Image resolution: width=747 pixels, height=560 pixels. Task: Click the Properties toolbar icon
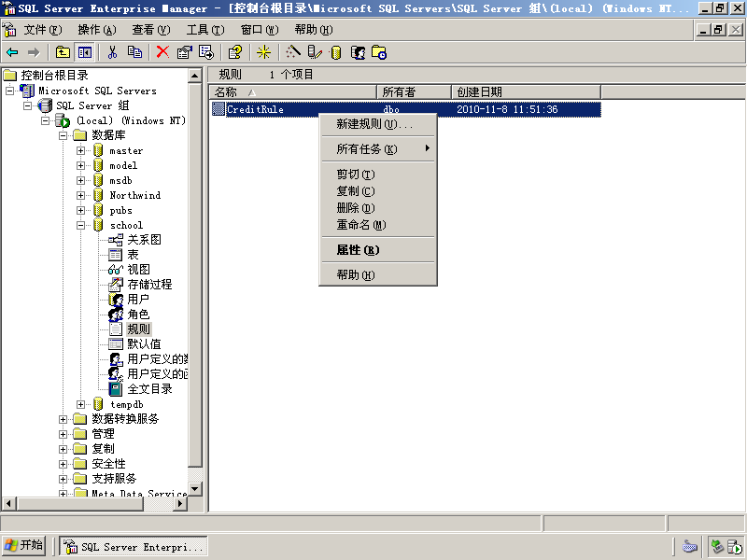point(185,52)
